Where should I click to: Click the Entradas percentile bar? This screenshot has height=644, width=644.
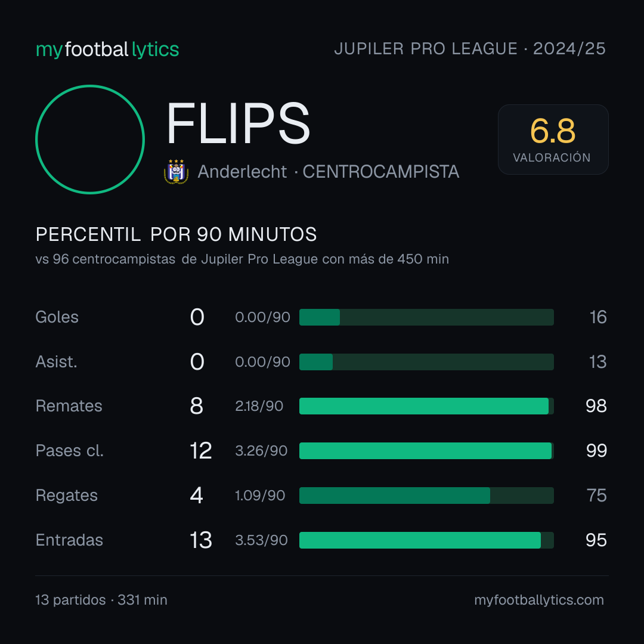pyautogui.click(x=426, y=540)
